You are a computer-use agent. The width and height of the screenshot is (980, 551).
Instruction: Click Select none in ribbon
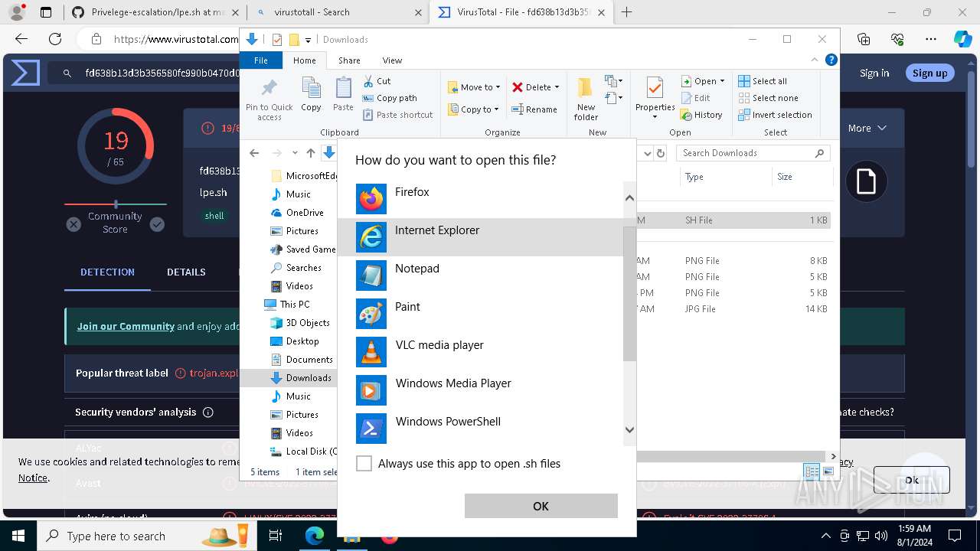(768, 98)
